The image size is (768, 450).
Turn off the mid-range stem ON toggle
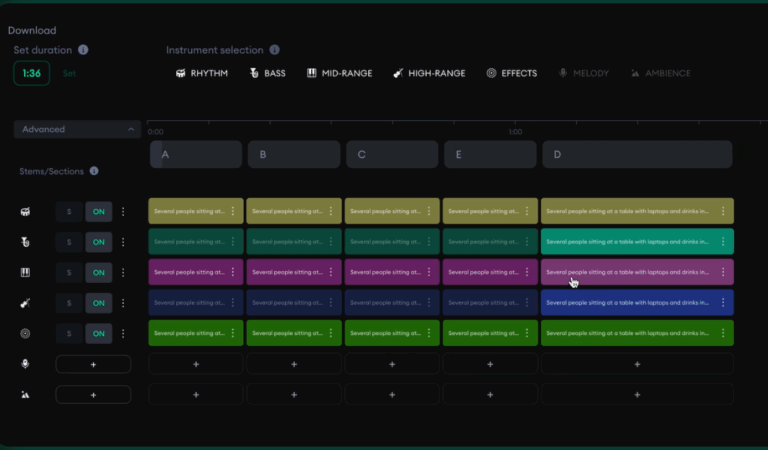coord(98,272)
